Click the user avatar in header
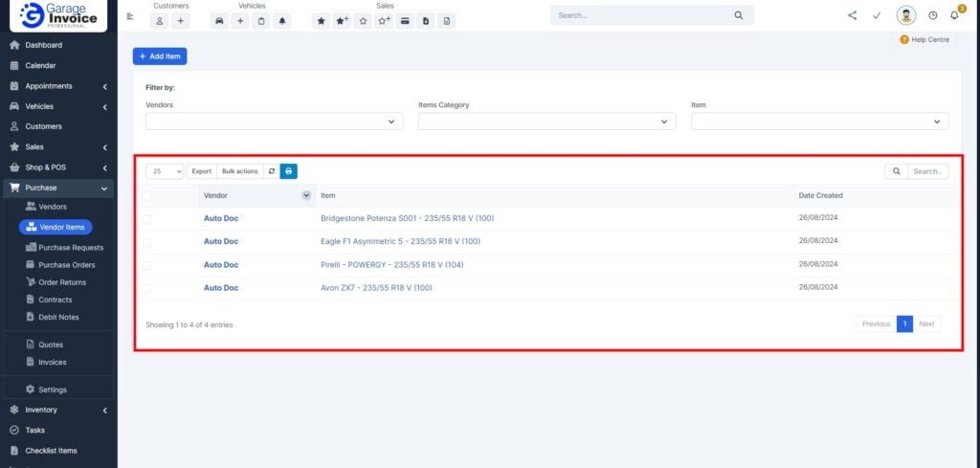 (x=905, y=15)
